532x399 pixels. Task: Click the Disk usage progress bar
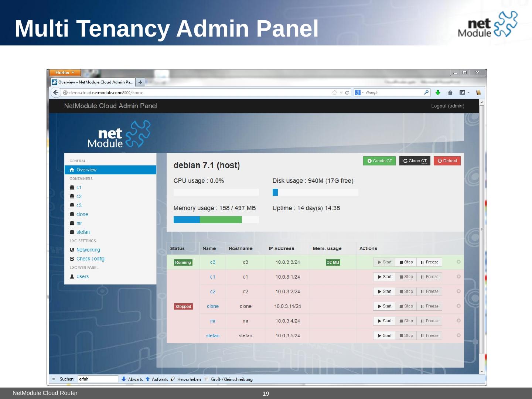(316, 192)
